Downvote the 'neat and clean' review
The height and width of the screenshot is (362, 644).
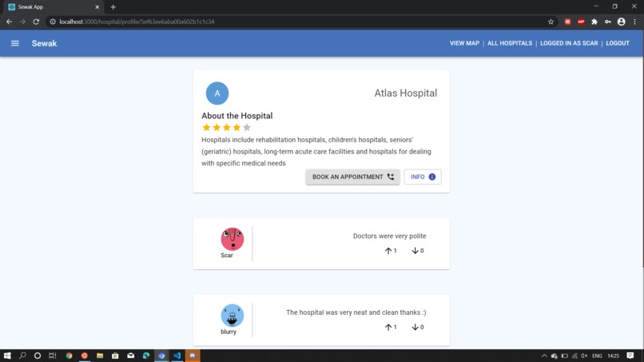coord(417,327)
